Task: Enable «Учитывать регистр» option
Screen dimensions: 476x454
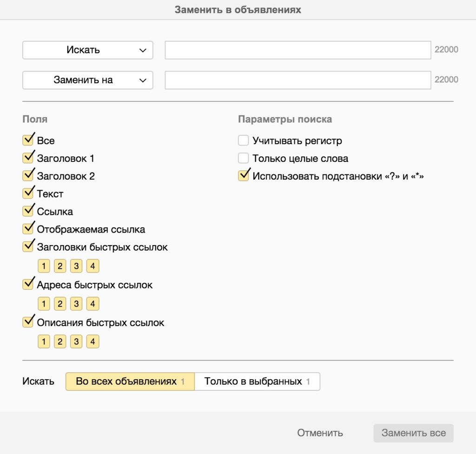Action: pos(244,140)
